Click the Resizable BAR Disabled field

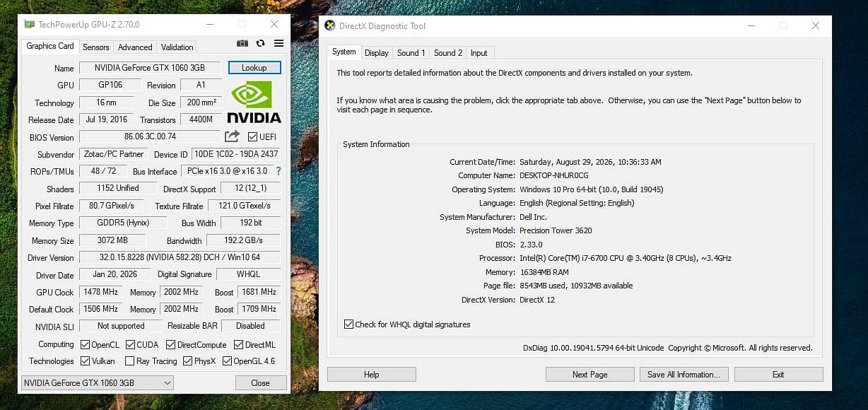(x=251, y=326)
